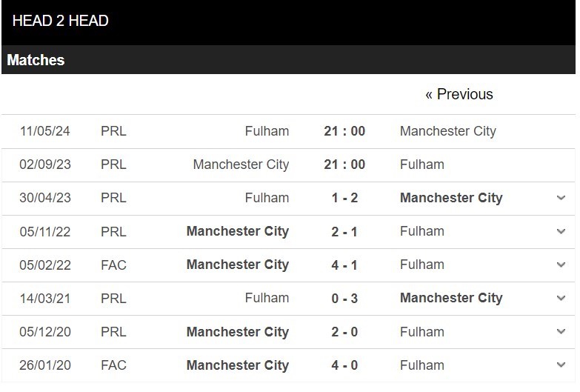The height and width of the screenshot is (392, 580).
Task: Open Manchester City in the 11/05/24 row
Action: (x=448, y=131)
